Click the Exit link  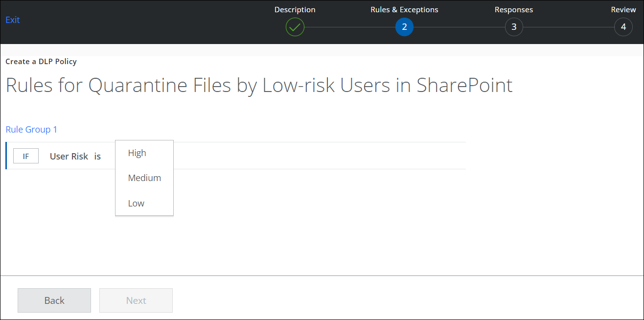[x=13, y=20]
